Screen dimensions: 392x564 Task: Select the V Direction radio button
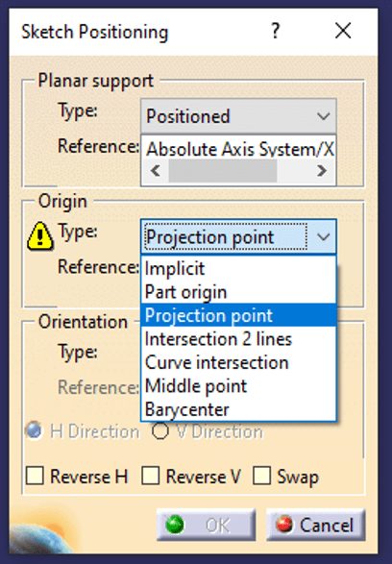click(160, 430)
